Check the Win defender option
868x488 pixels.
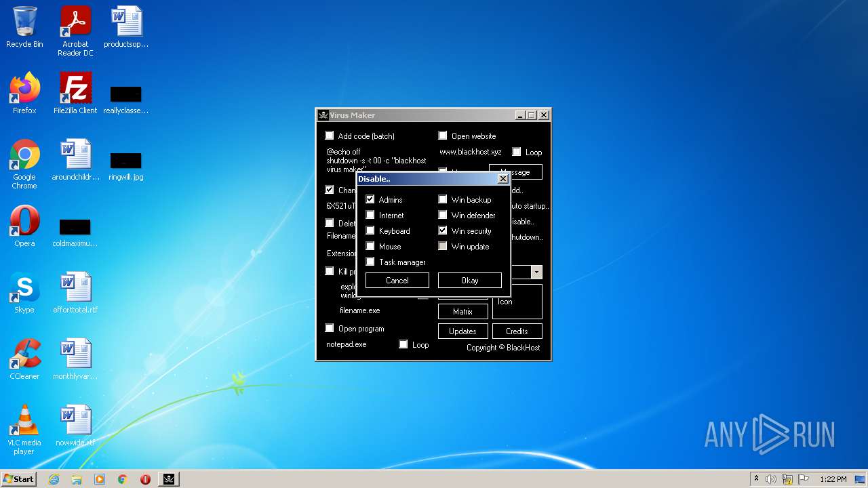443,215
